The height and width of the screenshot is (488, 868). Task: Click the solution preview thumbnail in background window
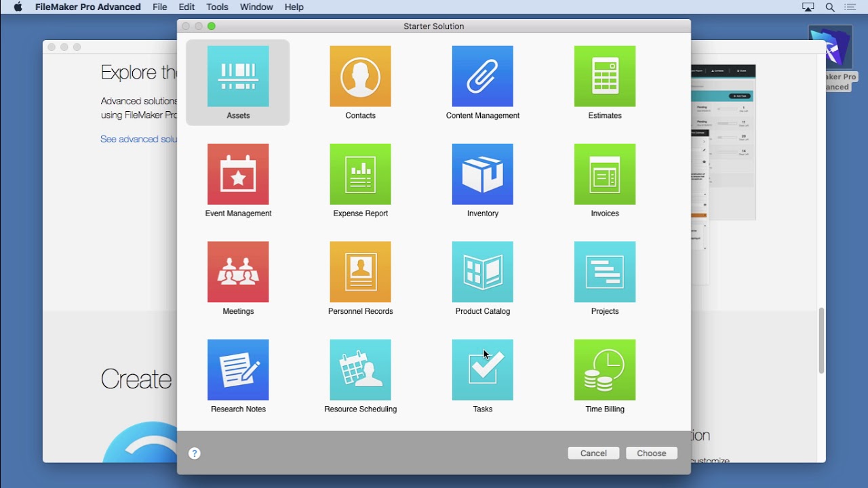(724, 142)
